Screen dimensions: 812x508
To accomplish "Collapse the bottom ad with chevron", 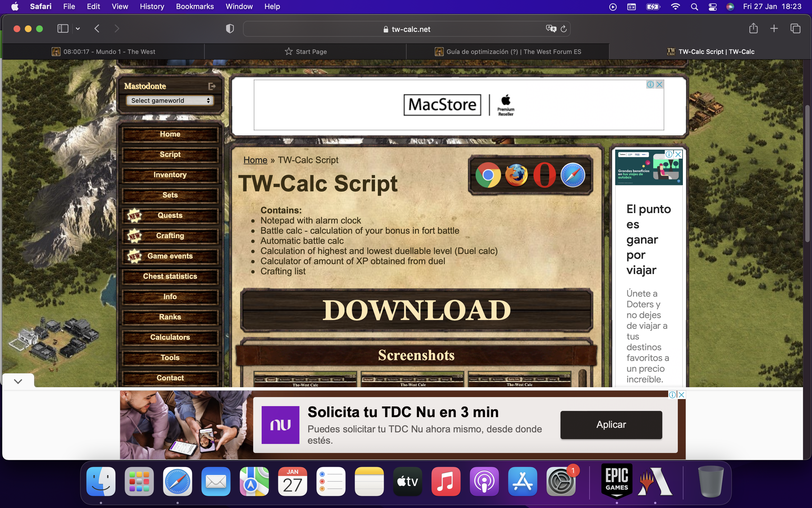I will click(x=18, y=381).
